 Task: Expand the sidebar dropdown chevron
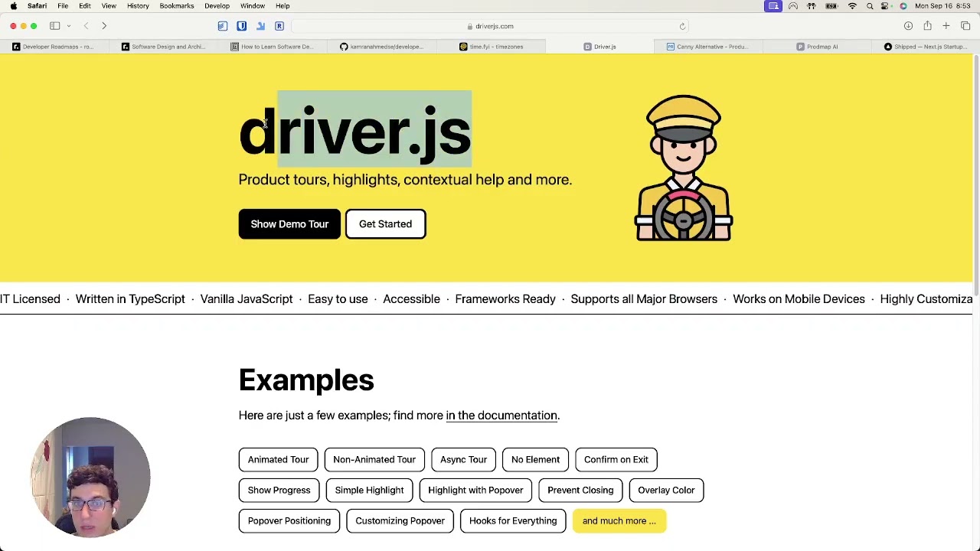[69, 26]
